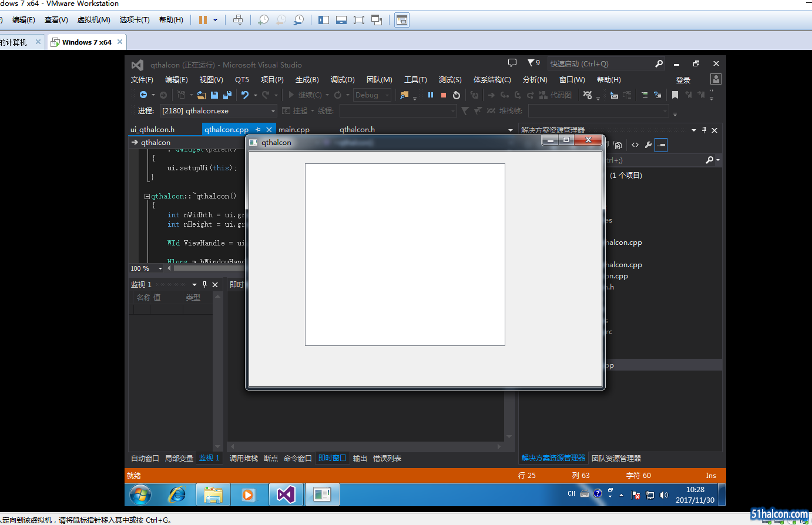The image size is (812, 525).
Task: Pause debugging with Break All icon
Action: pos(431,95)
